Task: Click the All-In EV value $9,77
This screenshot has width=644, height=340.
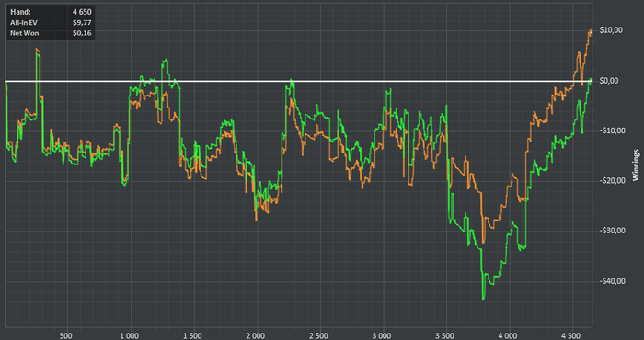Action: [83, 23]
